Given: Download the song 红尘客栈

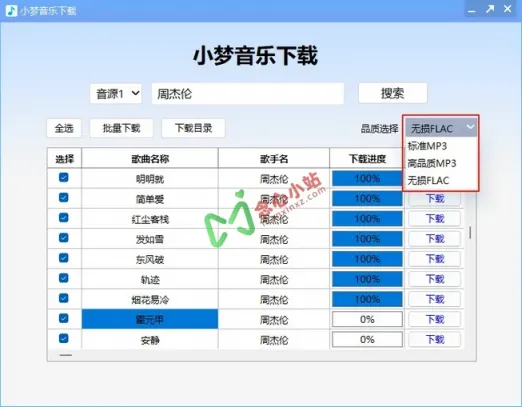Looking at the screenshot, I should click(x=435, y=219).
